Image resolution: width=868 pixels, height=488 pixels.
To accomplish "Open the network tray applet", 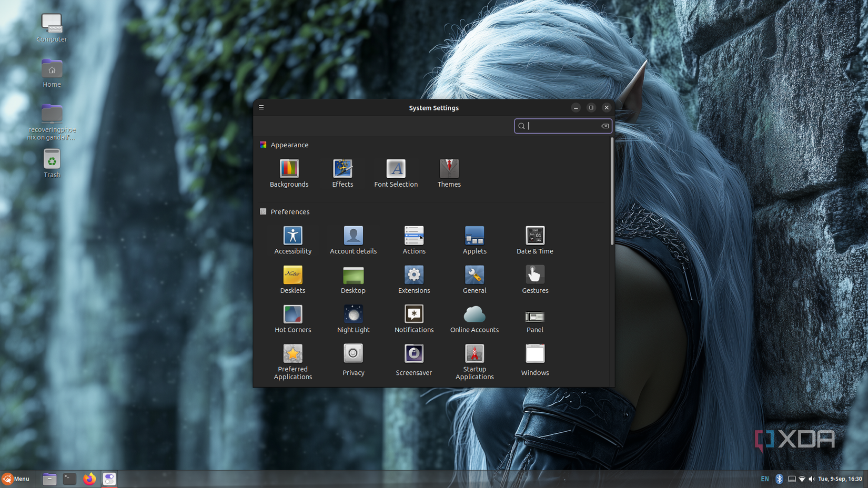I will click(x=802, y=479).
